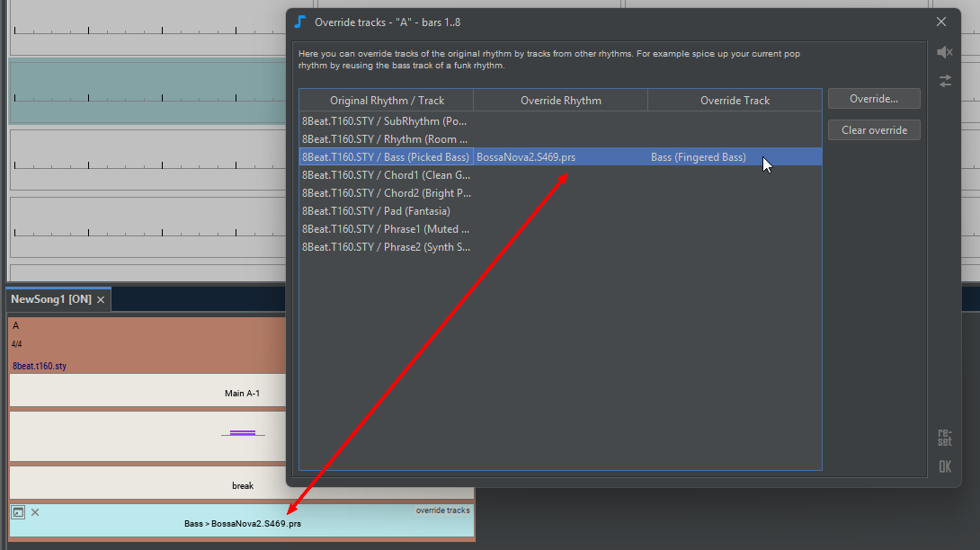Image resolution: width=980 pixels, height=550 pixels.
Task: Remove override tracks with the X icon
Action: click(x=35, y=512)
